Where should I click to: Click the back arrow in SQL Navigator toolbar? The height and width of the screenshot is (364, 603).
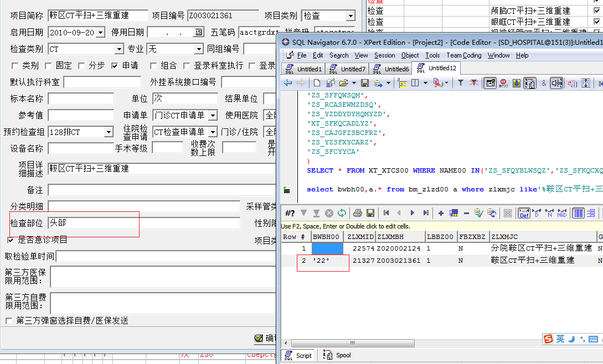click(287, 82)
